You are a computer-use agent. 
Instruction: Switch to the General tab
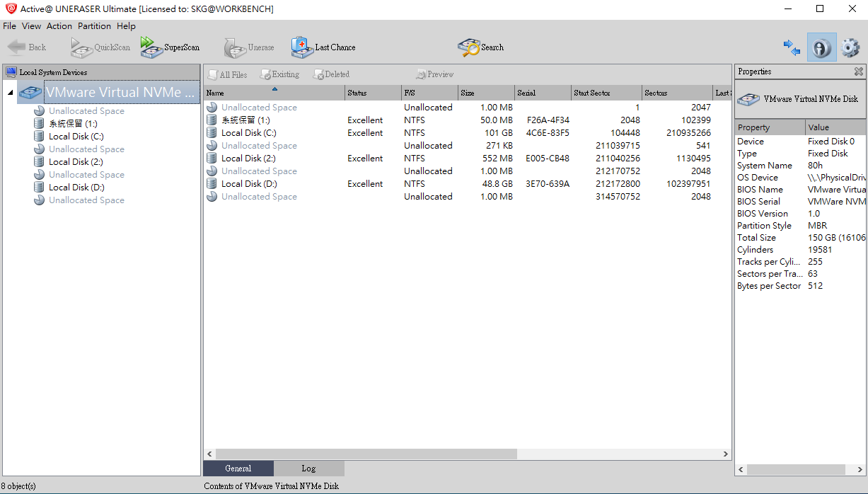click(x=238, y=469)
